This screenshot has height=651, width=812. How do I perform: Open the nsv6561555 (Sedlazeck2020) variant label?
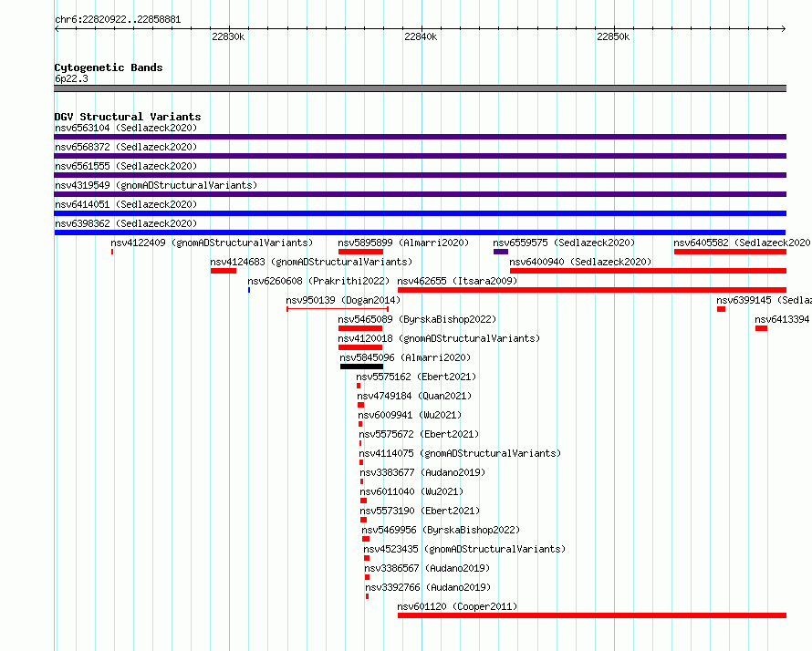click(x=126, y=166)
